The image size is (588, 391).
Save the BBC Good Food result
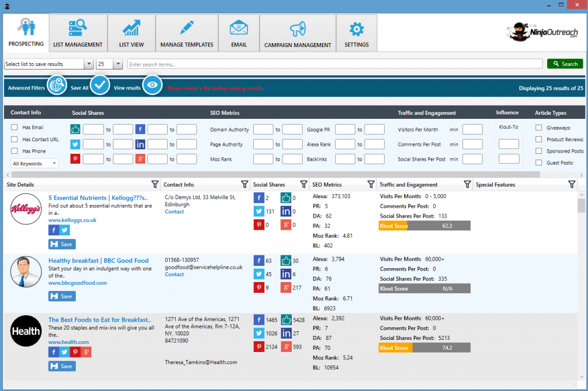click(x=62, y=296)
